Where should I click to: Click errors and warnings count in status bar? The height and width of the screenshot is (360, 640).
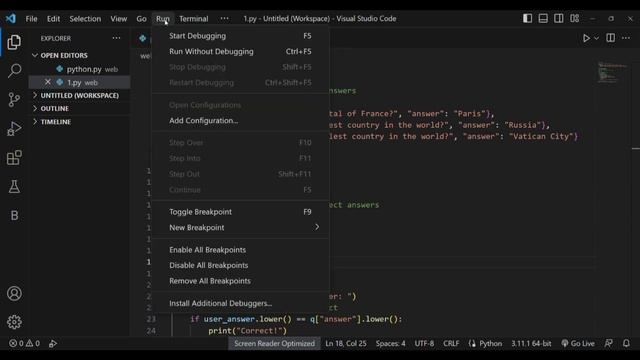click(24, 343)
